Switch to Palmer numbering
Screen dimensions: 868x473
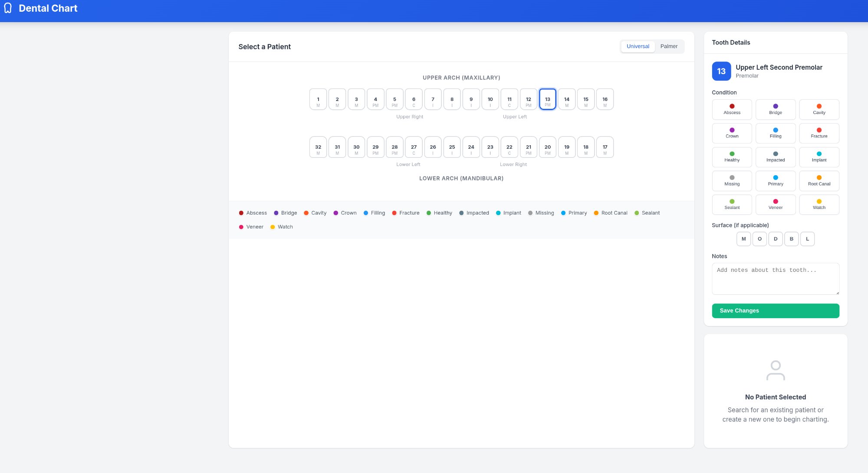[669, 46]
